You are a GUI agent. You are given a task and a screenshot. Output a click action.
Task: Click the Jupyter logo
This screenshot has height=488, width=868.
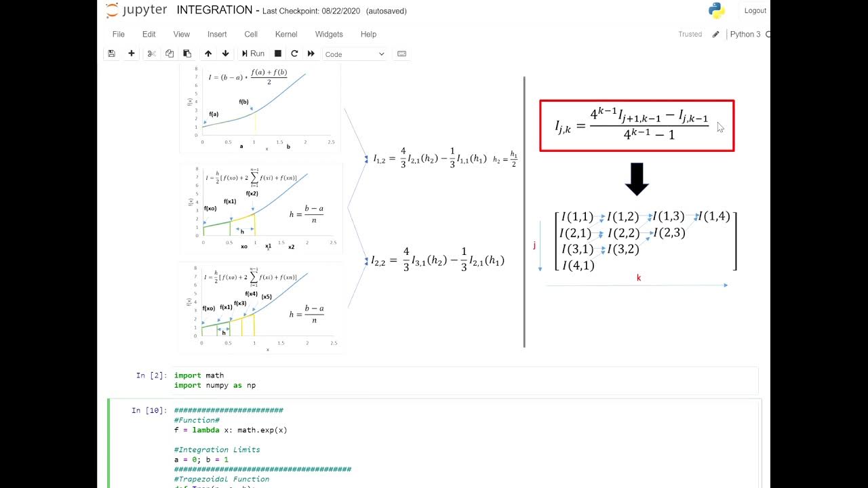136,10
